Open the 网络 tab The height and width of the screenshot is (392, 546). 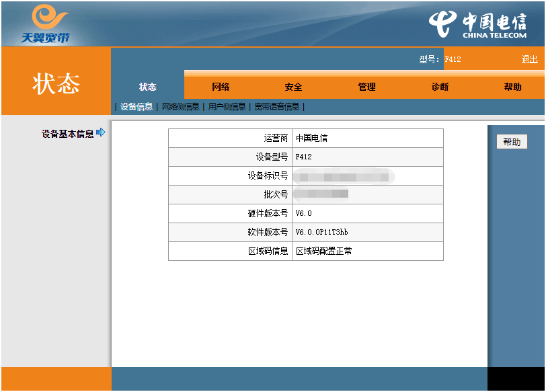click(221, 87)
